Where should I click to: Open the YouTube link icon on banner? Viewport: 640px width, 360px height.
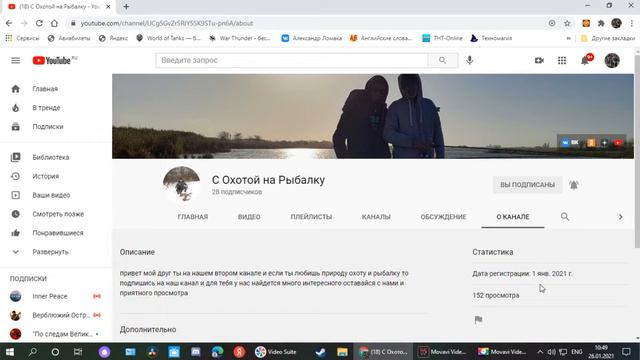click(x=618, y=142)
